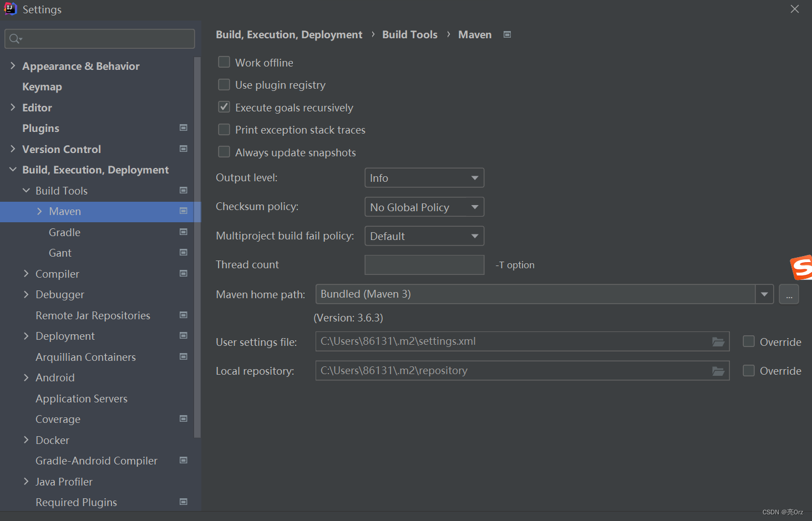Click project-level icon next to Compiler
The width and height of the screenshot is (812, 521).
[184, 273]
